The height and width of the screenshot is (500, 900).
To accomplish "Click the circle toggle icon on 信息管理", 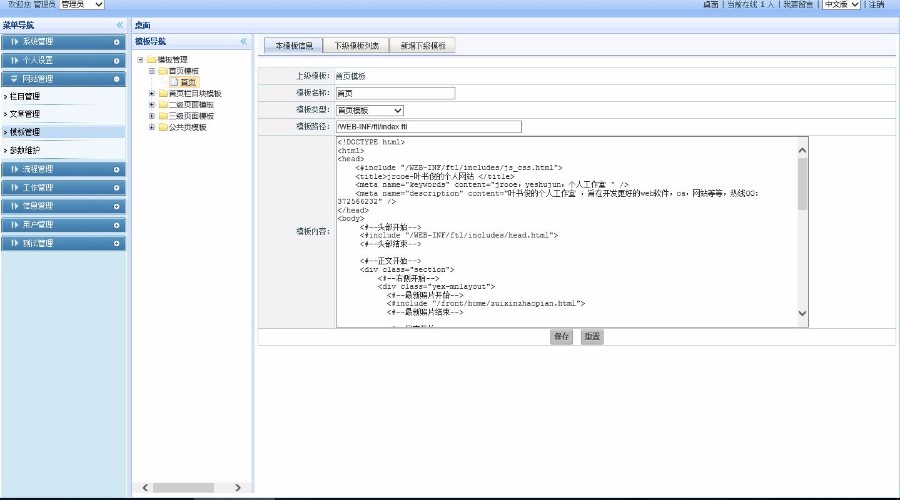I will coord(117,206).
